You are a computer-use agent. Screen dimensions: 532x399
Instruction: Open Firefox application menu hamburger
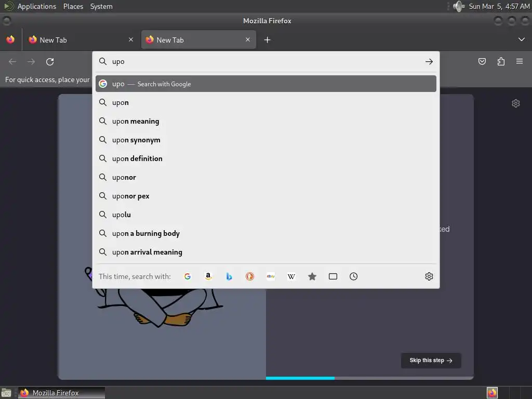click(x=520, y=61)
